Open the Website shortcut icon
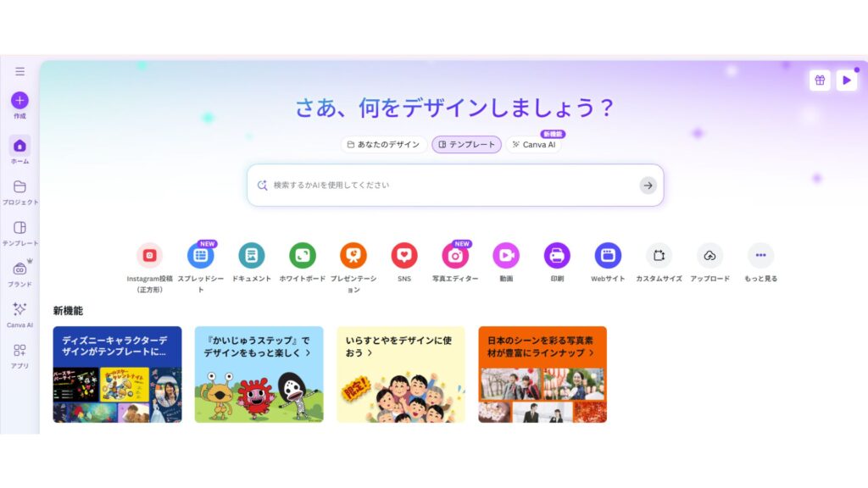Image resolution: width=868 pixels, height=488 pixels. pos(608,255)
